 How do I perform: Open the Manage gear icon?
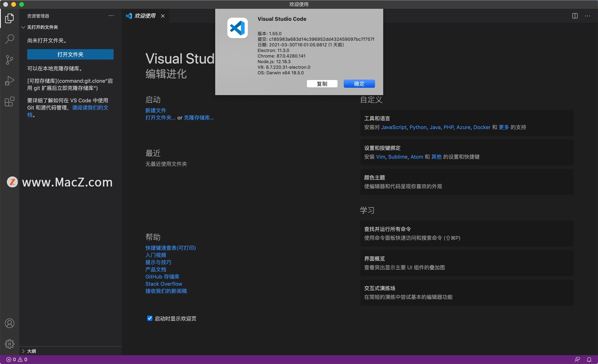(x=9, y=344)
